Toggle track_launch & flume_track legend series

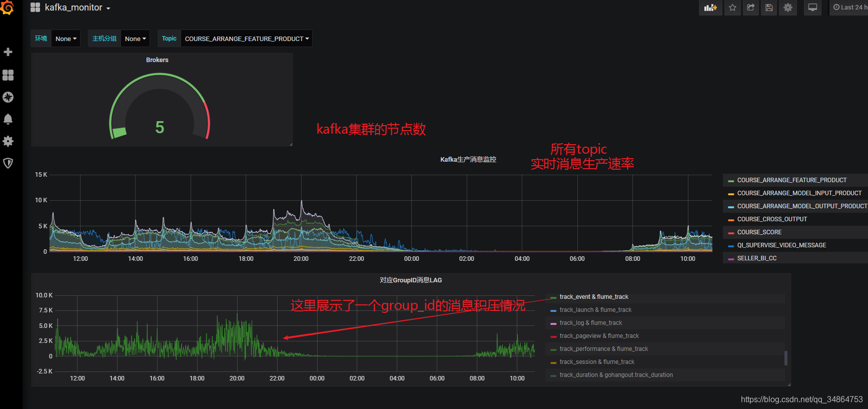[x=595, y=310]
